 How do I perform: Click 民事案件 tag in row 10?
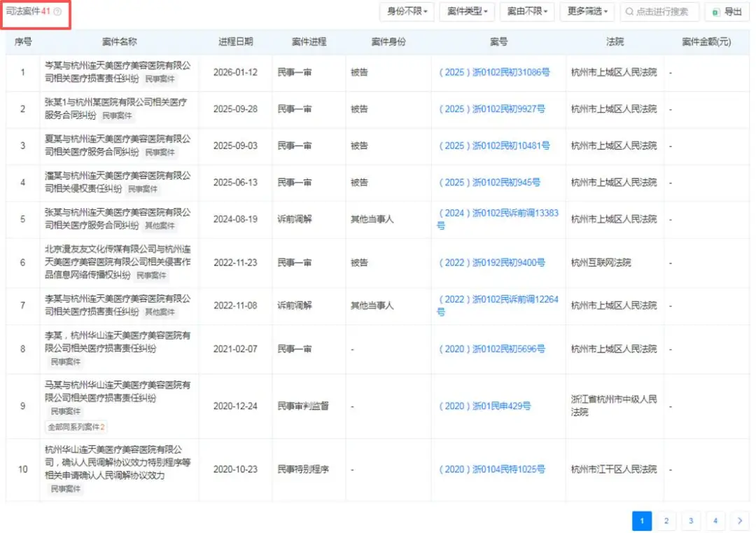click(66, 489)
